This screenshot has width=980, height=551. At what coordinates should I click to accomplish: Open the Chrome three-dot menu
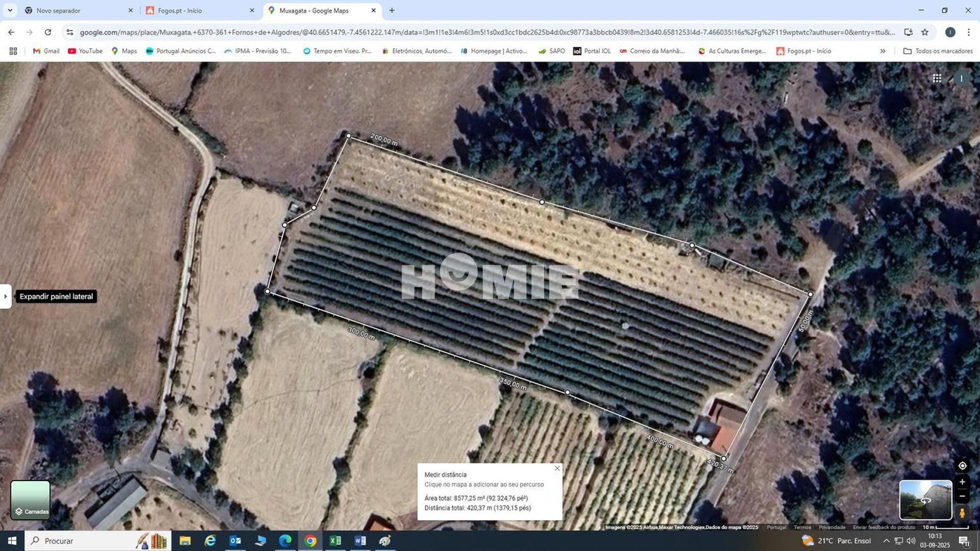[x=968, y=32]
